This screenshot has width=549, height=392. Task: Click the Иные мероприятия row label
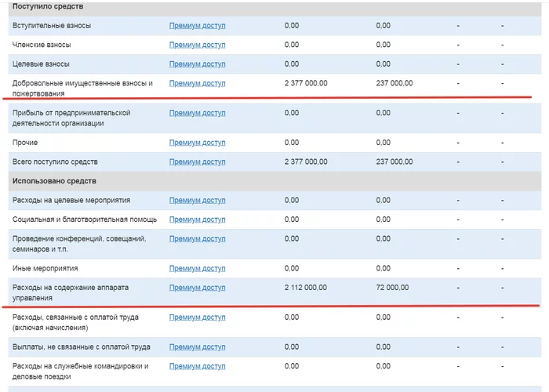pyautogui.click(x=45, y=268)
